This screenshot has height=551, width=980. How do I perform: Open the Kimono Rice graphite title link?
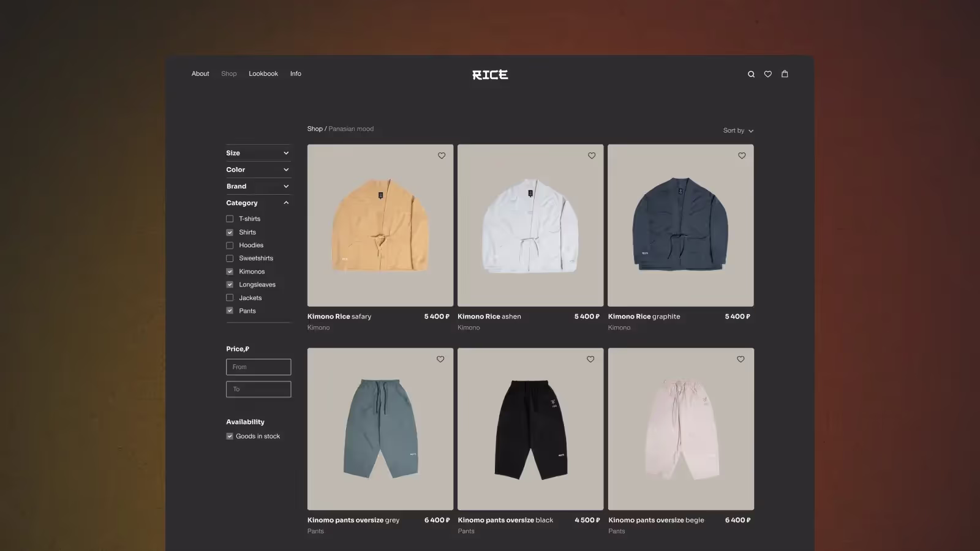[644, 317]
